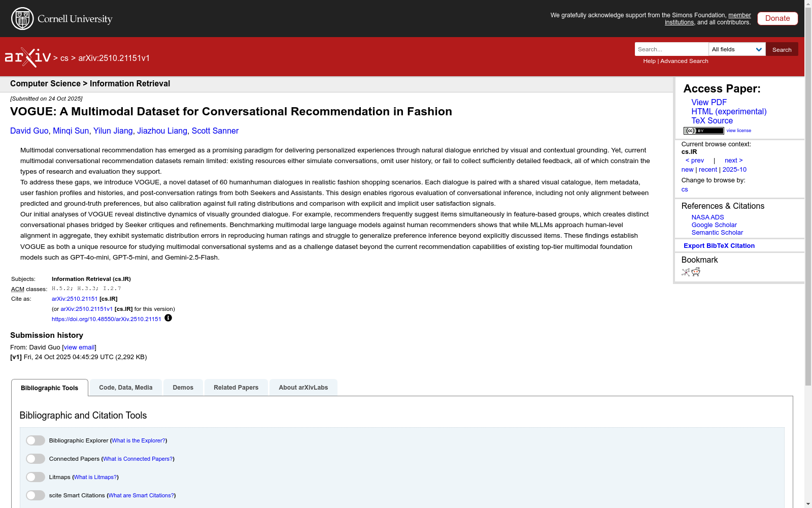812x508 pixels.
Task: Open the Creative Commons BY license badge
Action: [x=703, y=131]
